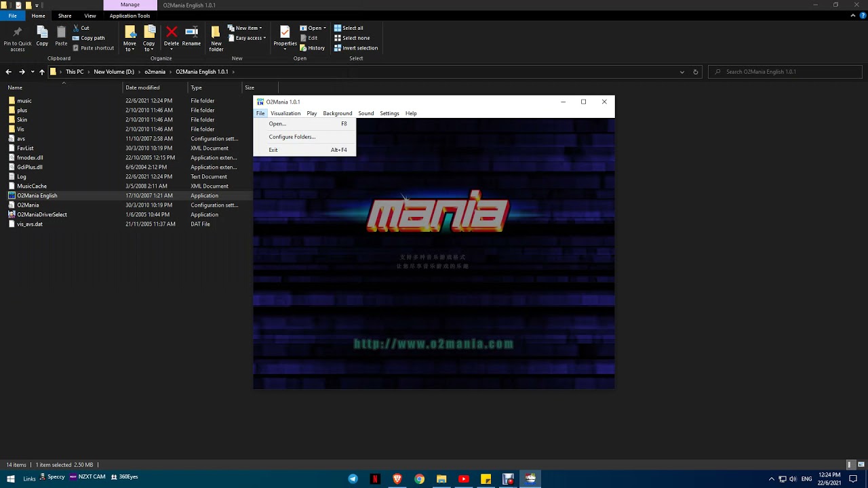Select the music folder

[24, 100]
